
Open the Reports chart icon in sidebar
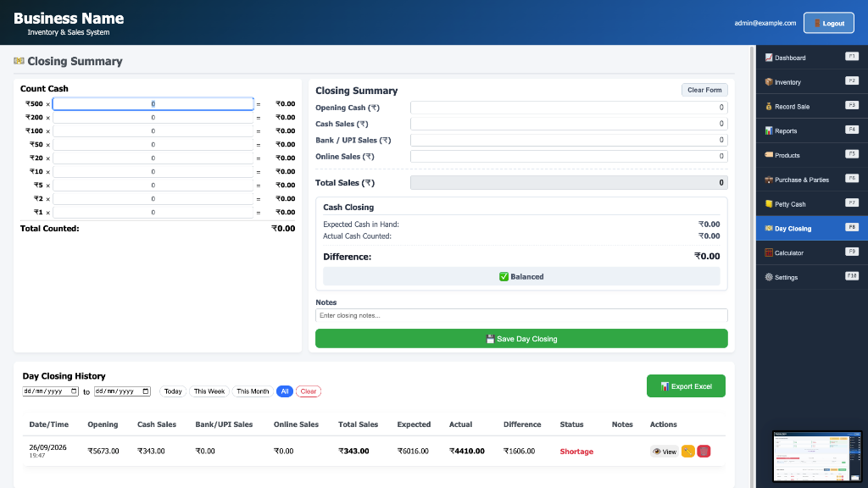768,130
